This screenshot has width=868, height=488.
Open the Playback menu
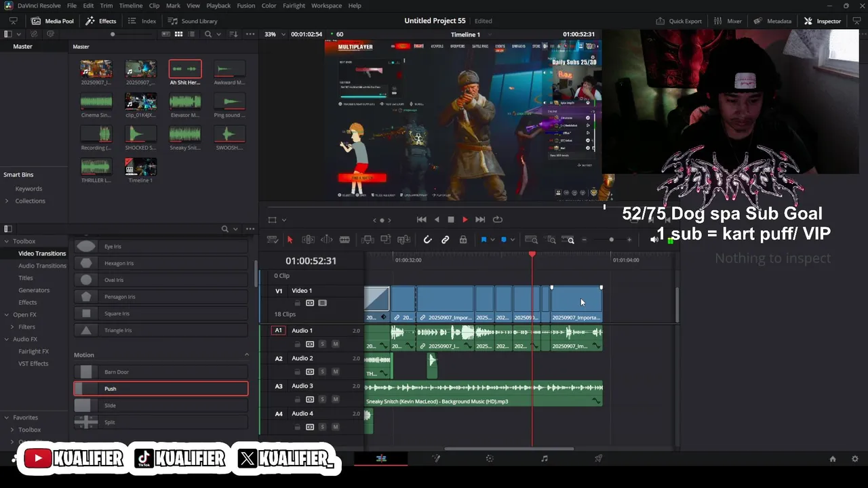click(218, 5)
